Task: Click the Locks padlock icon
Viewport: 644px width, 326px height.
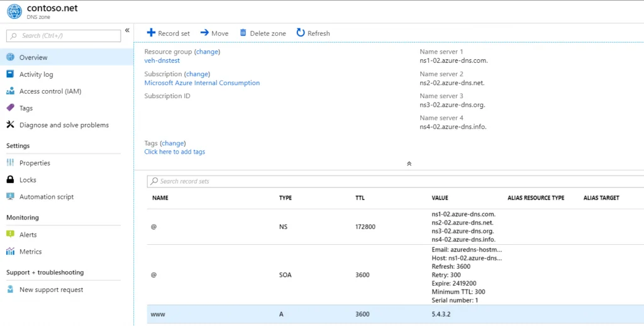Action: 10,179
